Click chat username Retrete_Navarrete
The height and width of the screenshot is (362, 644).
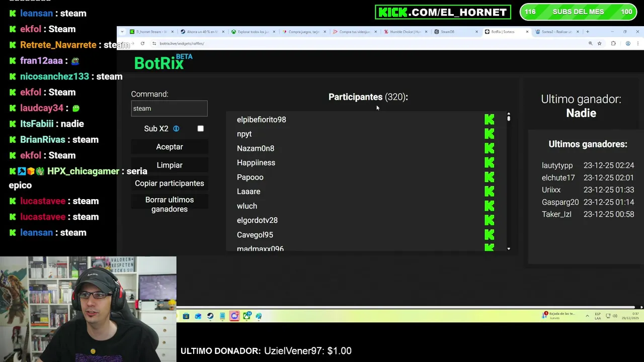tap(58, 45)
